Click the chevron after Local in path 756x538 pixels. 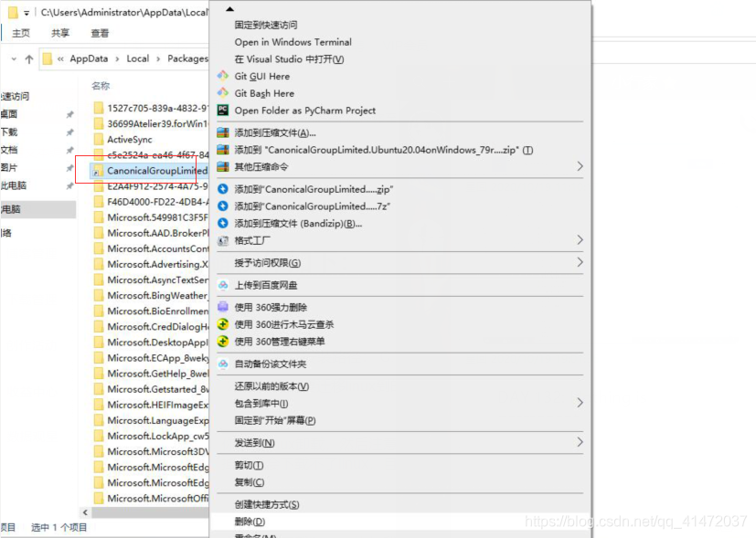158,58
